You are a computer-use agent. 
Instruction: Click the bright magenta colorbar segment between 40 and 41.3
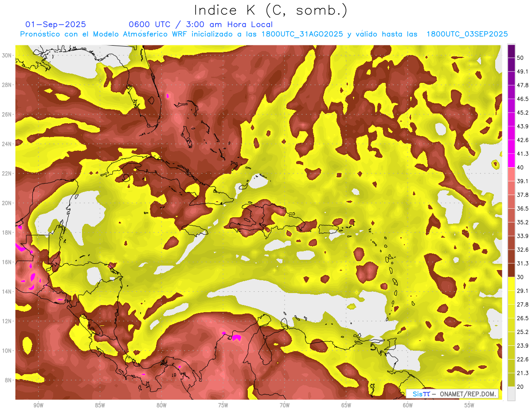(511, 160)
